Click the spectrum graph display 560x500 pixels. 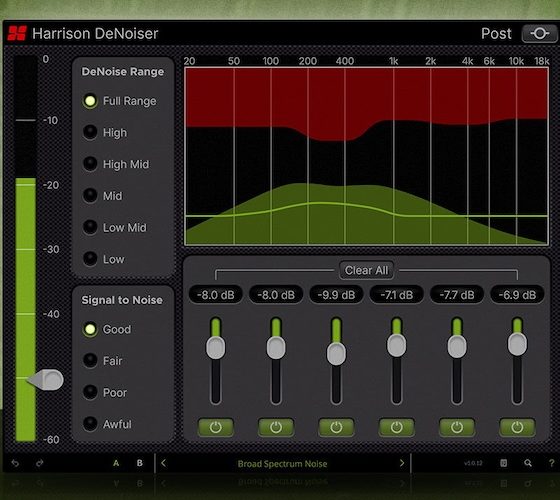pyautogui.click(x=366, y=156)
